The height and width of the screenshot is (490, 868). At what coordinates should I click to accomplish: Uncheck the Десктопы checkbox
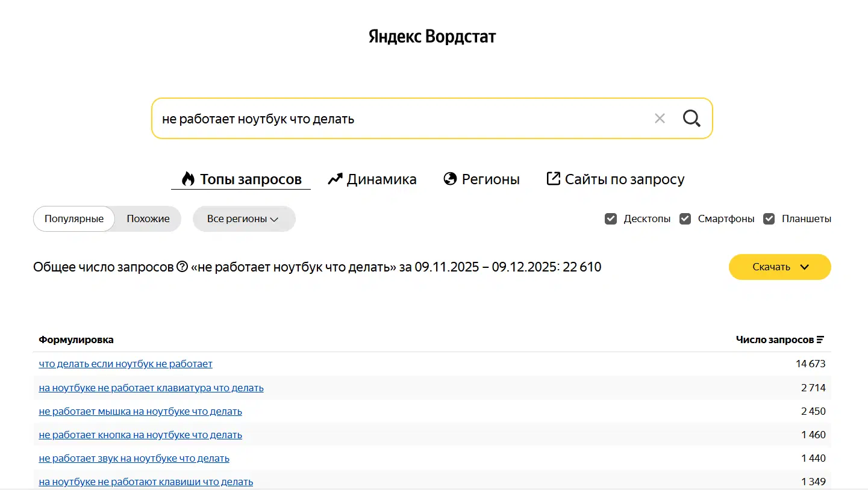pyautogui.click(x=611, y=219)
